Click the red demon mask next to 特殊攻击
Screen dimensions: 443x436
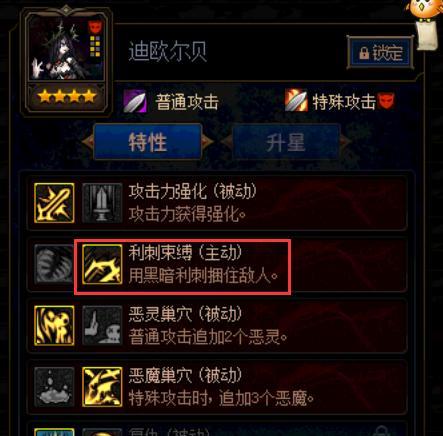click(387, 101)
